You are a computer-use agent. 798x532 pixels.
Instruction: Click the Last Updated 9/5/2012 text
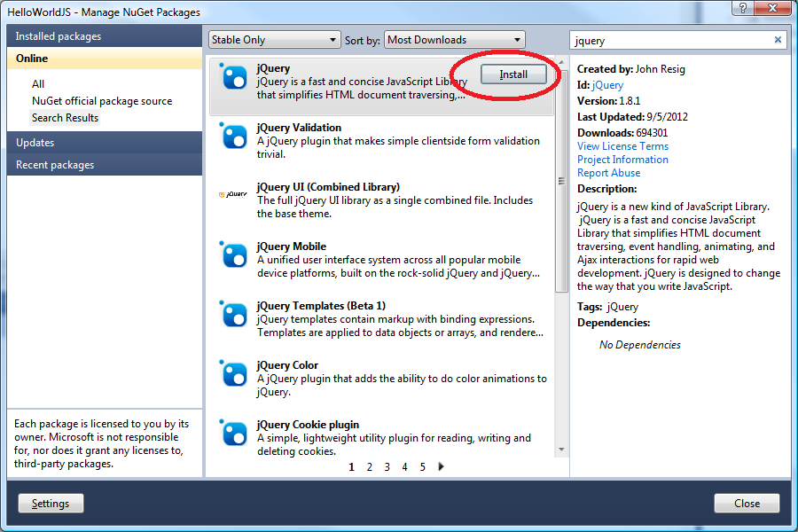point(632,116)
